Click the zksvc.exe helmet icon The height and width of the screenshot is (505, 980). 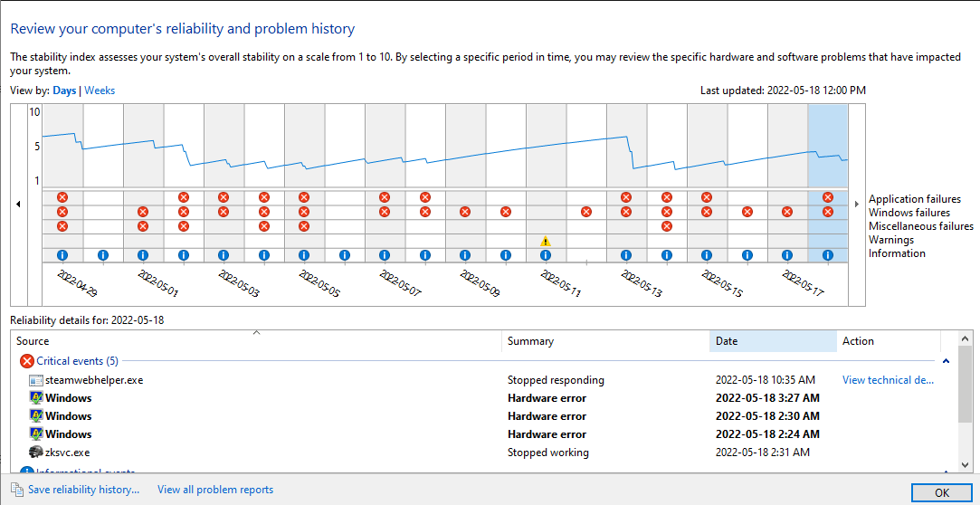[35, 453]
